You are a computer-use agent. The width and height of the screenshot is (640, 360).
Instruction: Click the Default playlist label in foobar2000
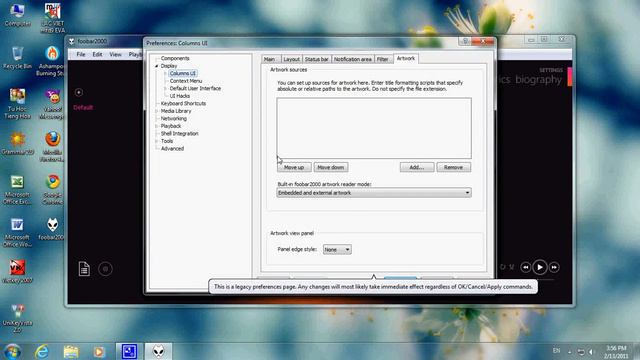coord(83,107)
